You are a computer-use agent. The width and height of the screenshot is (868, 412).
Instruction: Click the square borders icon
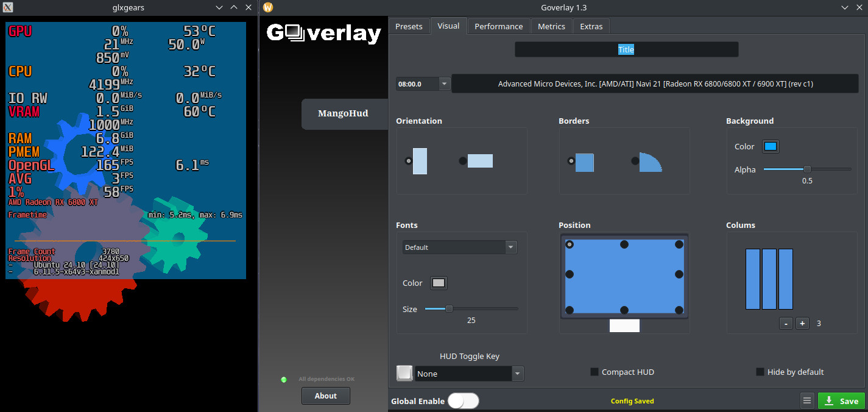(x=585, y=163)
